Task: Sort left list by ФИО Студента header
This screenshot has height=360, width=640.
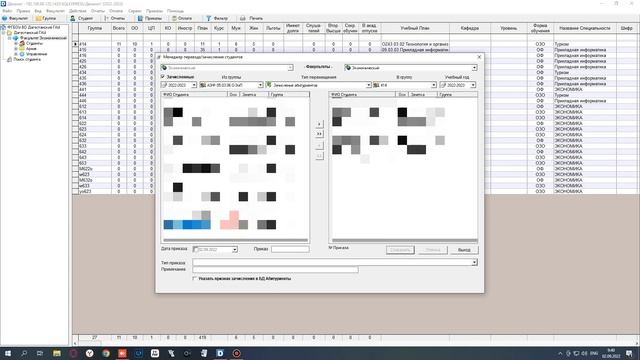Action: (x=194, y=95)
